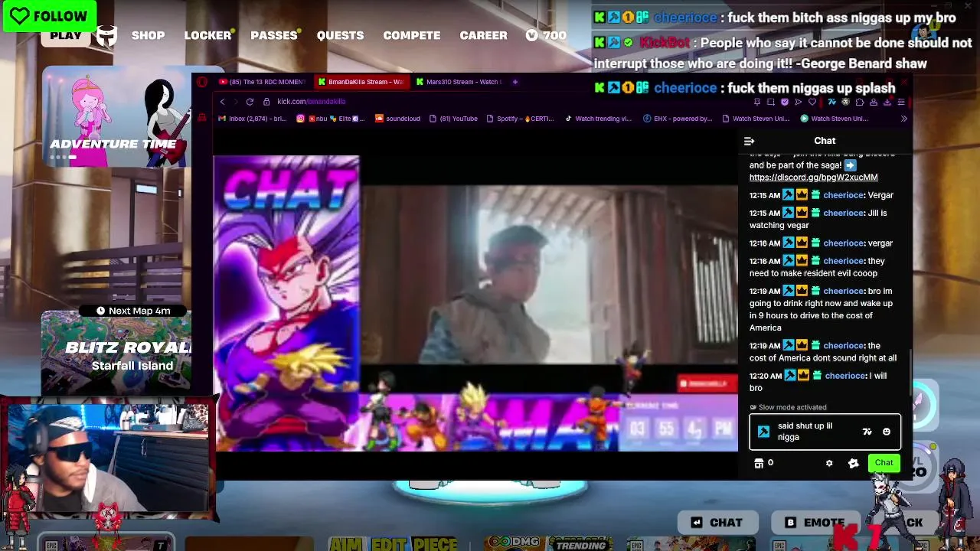The width and height of the screenshot is (980, 551).
Task: Open the Fortnite COMPETE tab
Action: coord(412,35)
